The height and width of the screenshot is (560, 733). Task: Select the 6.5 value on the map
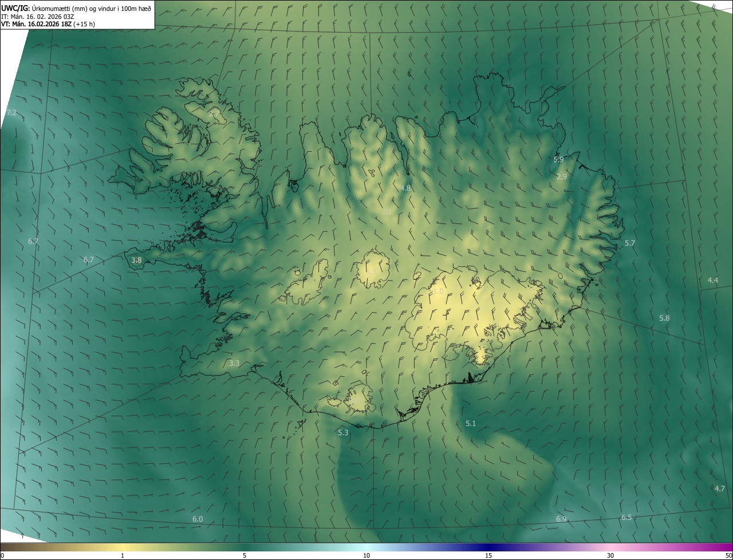click(x=626, y=517)
